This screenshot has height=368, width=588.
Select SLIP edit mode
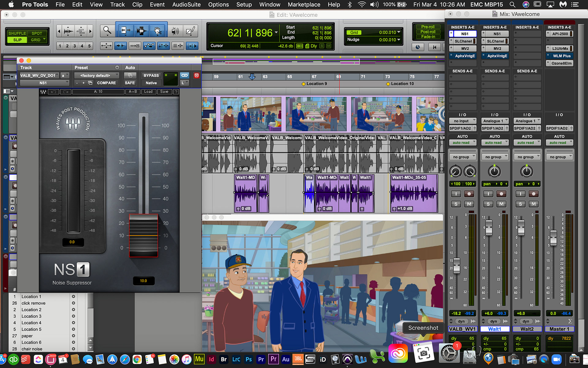click(x=17, y=40)
